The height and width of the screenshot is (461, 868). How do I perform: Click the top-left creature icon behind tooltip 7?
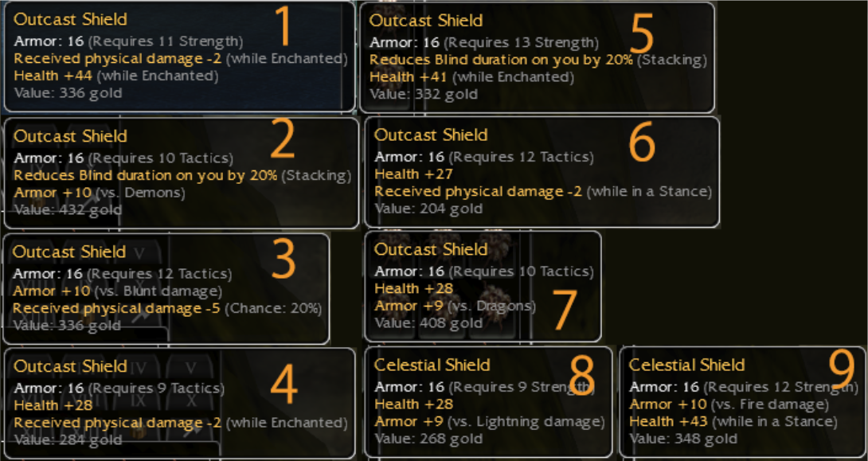pos(394,246)
